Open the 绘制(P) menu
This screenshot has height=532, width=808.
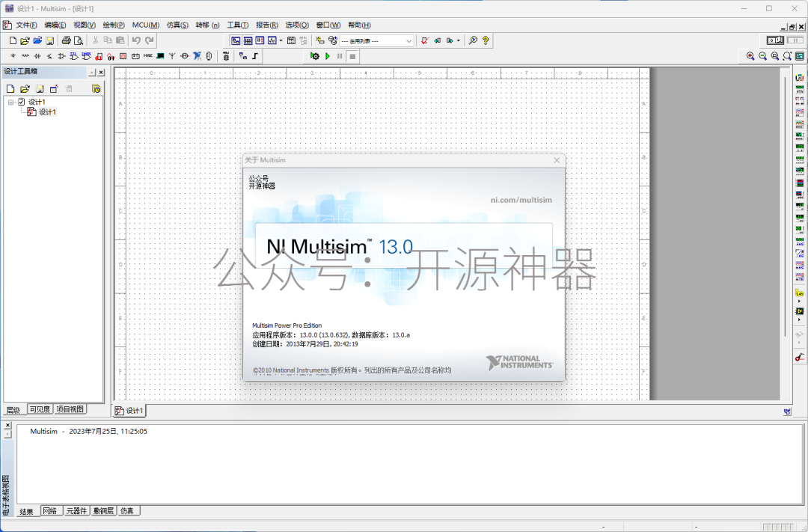[x=114, y=25]
